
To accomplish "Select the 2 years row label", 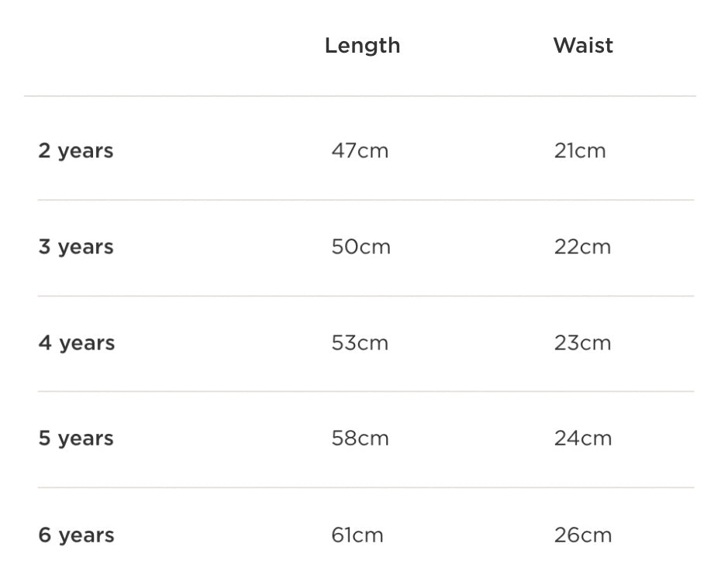I will (76, 151).
